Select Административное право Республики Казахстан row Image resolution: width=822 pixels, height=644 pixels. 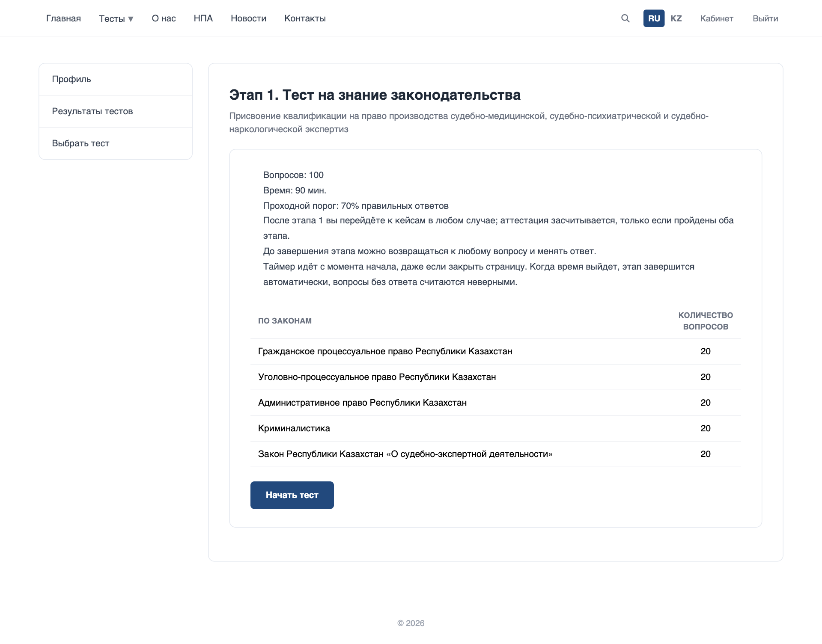[495, 403]
